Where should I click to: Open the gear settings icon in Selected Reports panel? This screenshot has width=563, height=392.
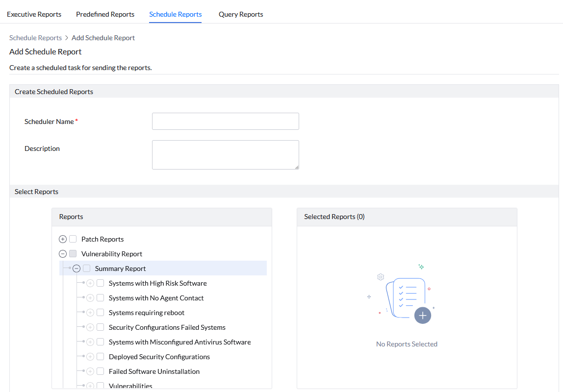coord(381,277)
